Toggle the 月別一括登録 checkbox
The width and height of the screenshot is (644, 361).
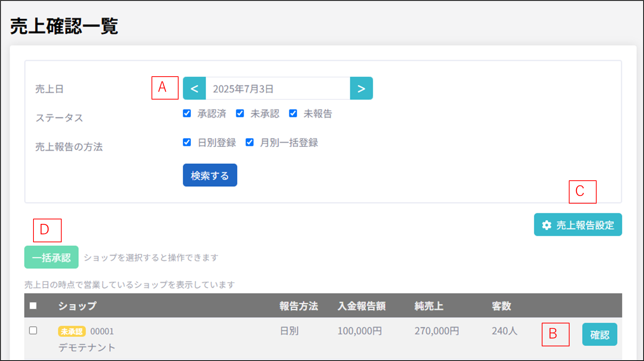pyautogui.click(x=249, y=142)
